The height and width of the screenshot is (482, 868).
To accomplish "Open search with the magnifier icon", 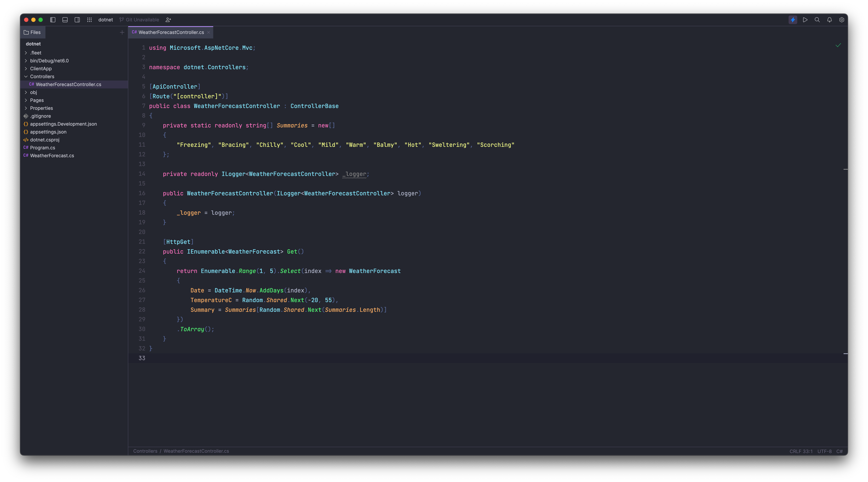I will [x=817, y=20].
